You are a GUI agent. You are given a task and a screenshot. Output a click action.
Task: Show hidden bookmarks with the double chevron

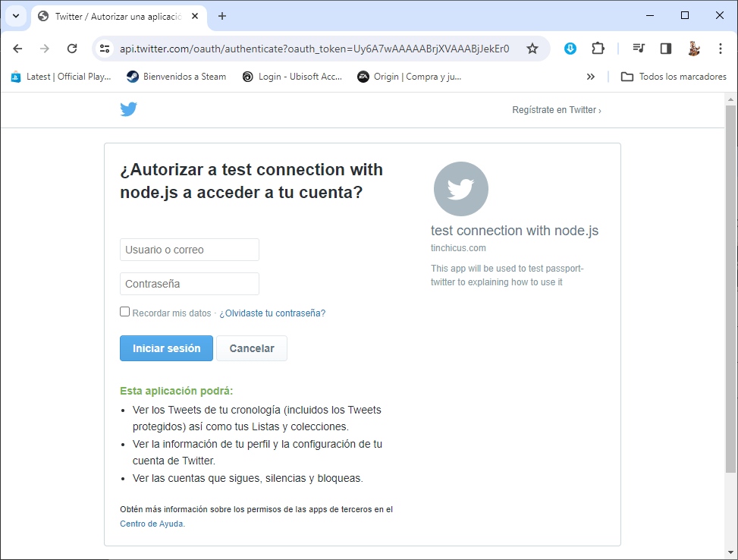click(590, 77)
